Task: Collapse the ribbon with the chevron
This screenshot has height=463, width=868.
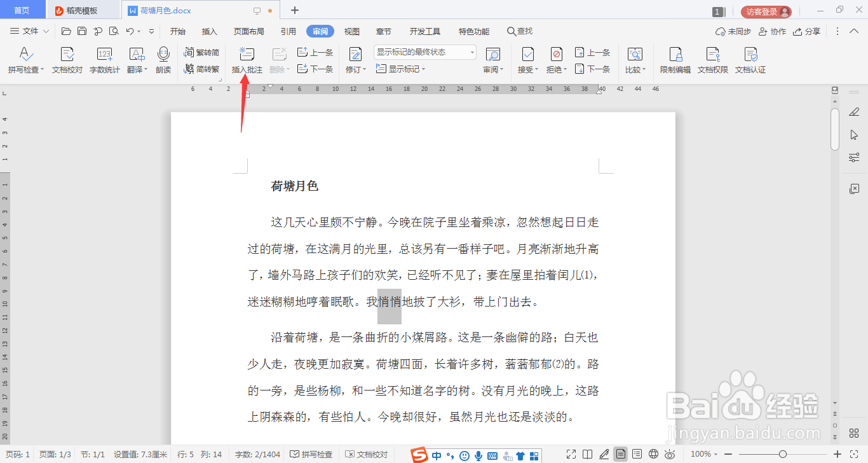Action: pos(855,31)
